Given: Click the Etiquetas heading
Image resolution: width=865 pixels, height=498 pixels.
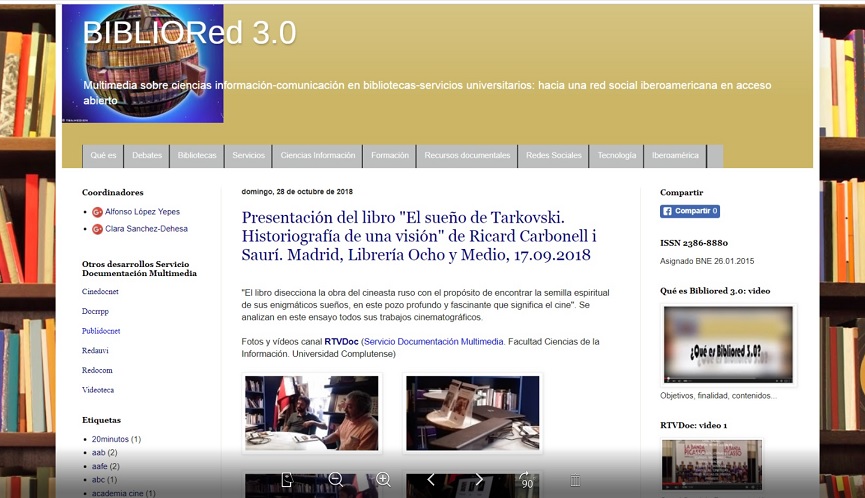Looking at the screenshot, I should pyautogui.click(x=101, y=420).
